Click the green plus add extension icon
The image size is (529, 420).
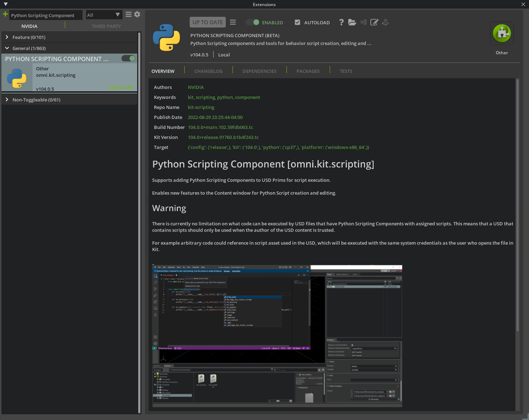[5, 14]
